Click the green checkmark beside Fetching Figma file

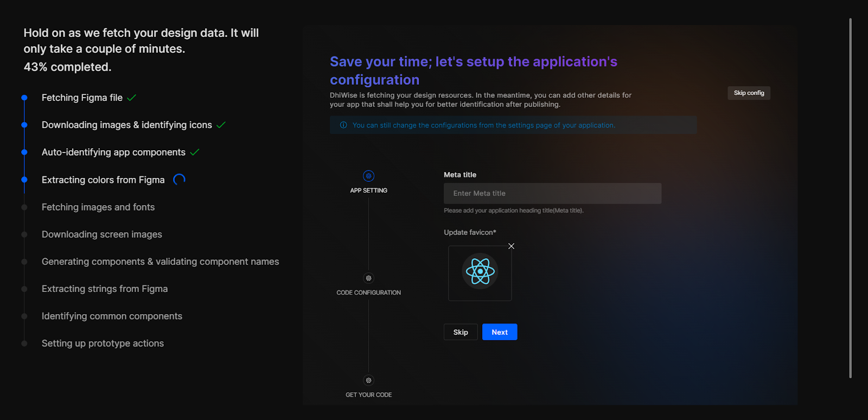point(132,98)
